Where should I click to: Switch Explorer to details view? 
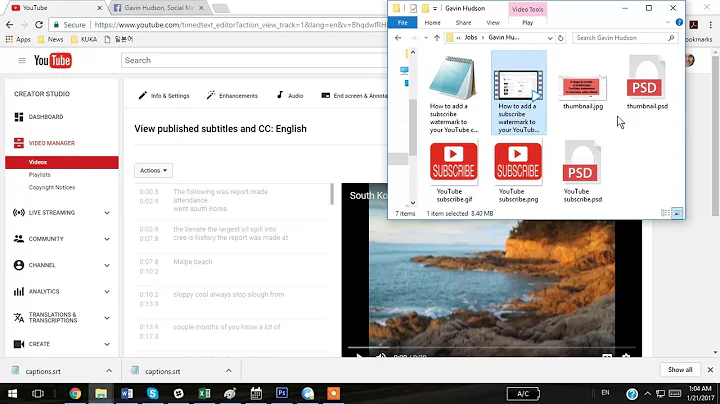[665, 213]
